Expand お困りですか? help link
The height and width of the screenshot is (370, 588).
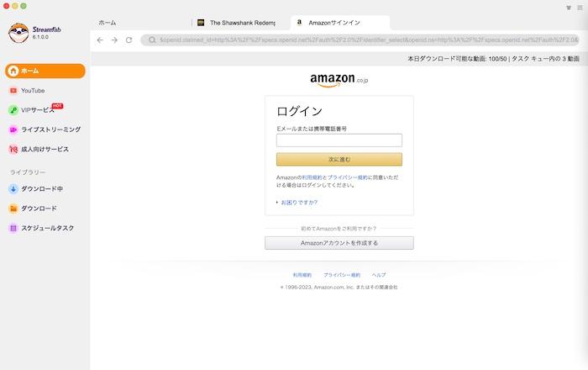pyautogui.click(x=299, y=203)
